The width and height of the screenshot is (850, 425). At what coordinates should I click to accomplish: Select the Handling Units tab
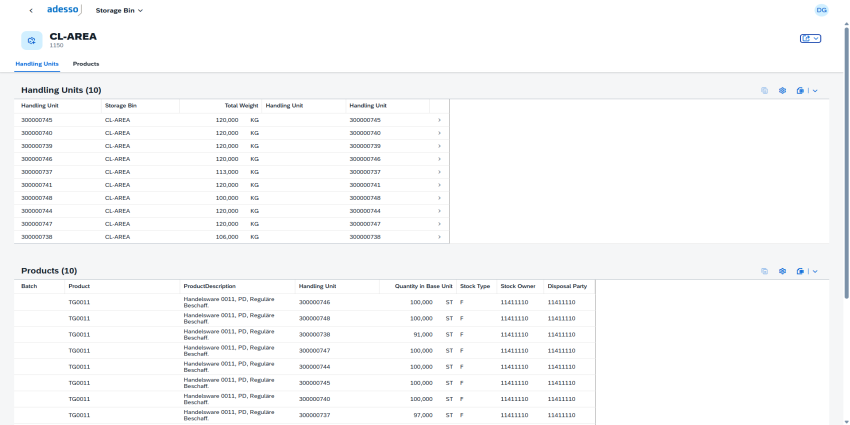(x=37, y=64)
